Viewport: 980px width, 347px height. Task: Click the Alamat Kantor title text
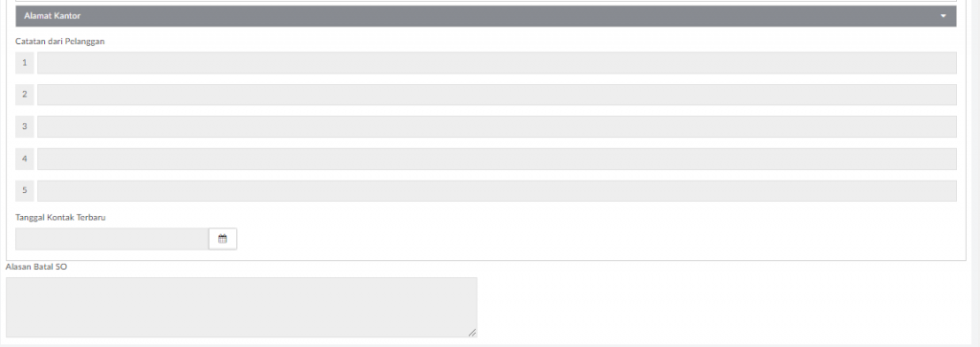53,16
